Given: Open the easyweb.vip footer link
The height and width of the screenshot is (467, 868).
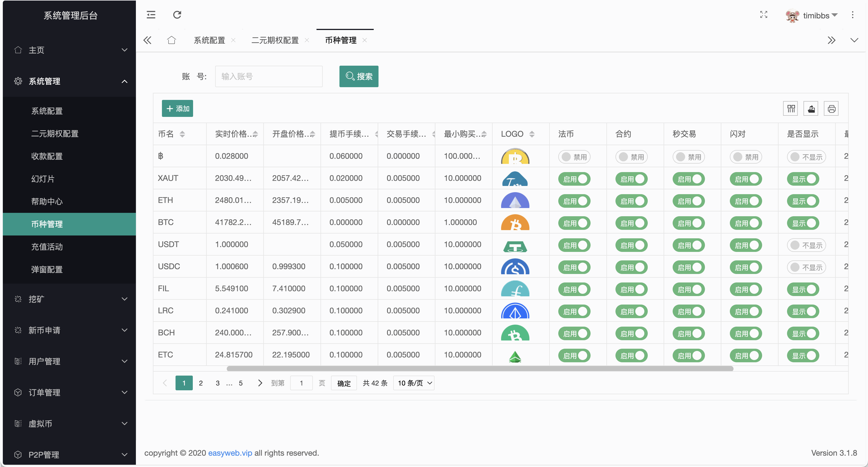Looking at the screenshot, I should (230, 453).
